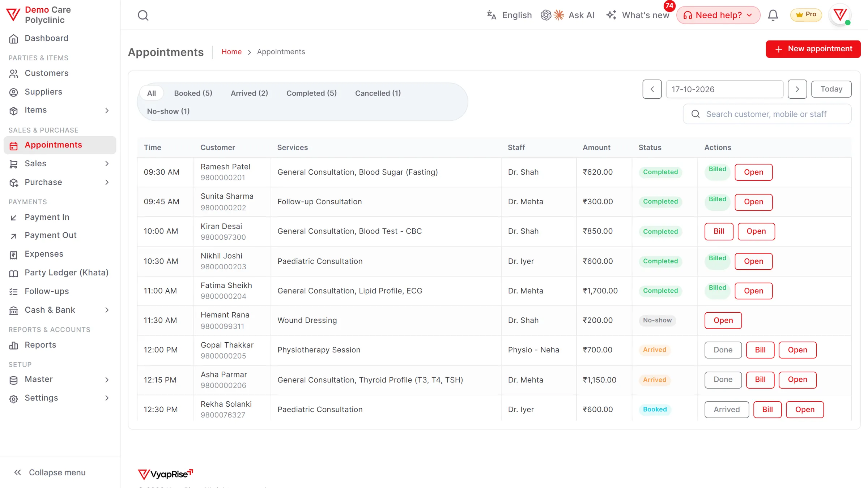Image resolution: width=868 pixels, height=488 pixels.
Task: Click the Pro crown badge
Action: click(x=806, y=15)
